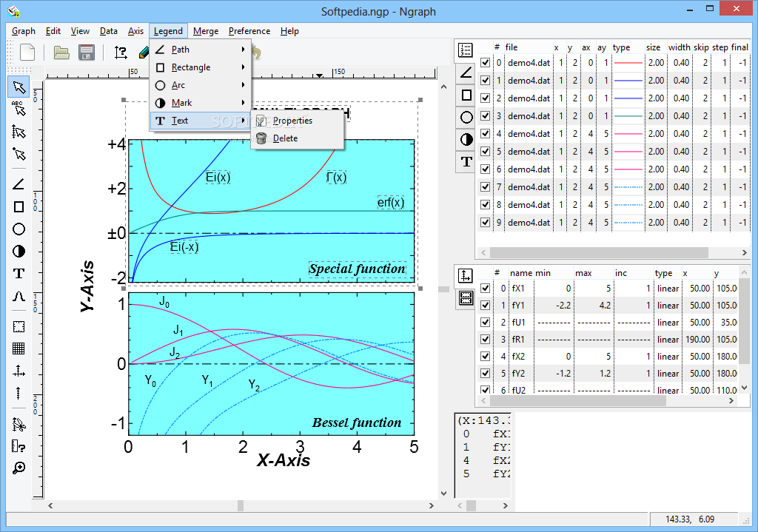Select the ABC text pointer tool
758x532 pixels.
19,110
